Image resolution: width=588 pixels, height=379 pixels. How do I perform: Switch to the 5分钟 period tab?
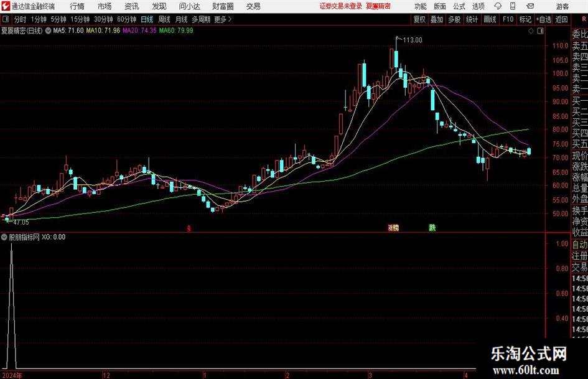[x=58, y=19]
